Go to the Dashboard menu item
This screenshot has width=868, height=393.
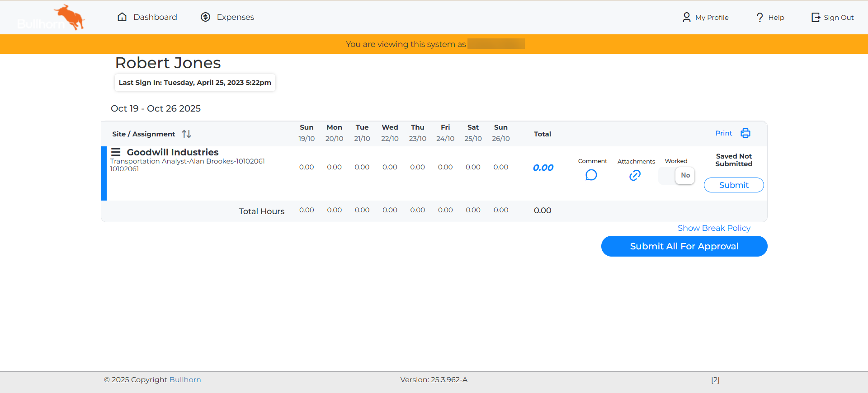click(x=155, y=17)
